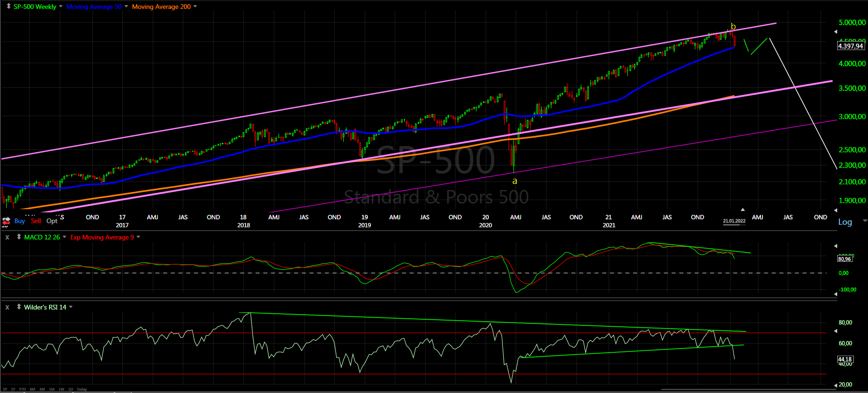868x393 pixels.
Task: Click the red-white trade arrows icon beside Buy
Action: tap(7, 221)
